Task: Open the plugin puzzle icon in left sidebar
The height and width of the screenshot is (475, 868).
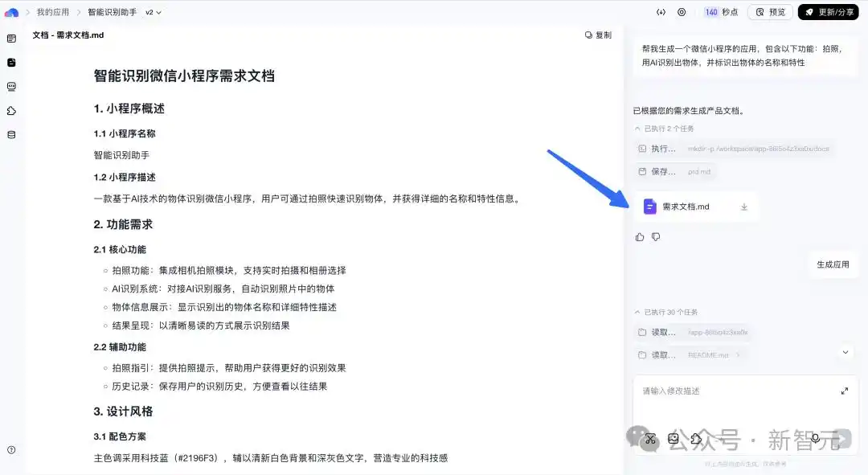Action: coord(11,111)
